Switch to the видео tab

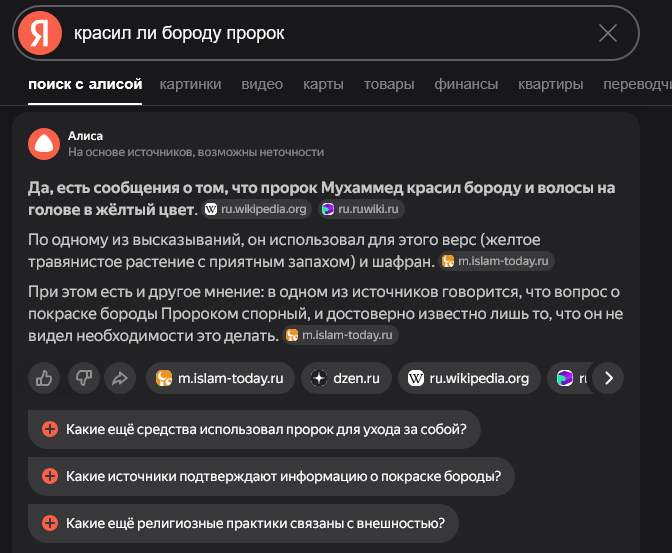point(262,84)
